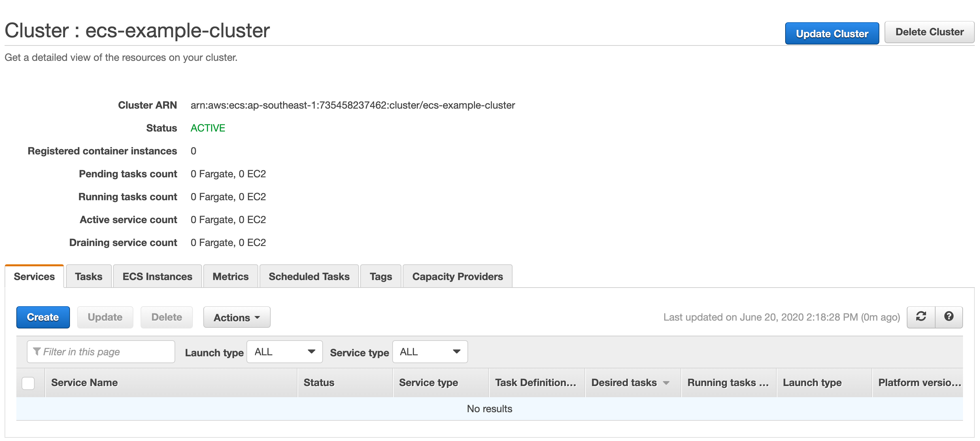Expand the Service type ALL dropdown
The height and width of the screenshot is (441, 980).
click(x=430, y=351)
